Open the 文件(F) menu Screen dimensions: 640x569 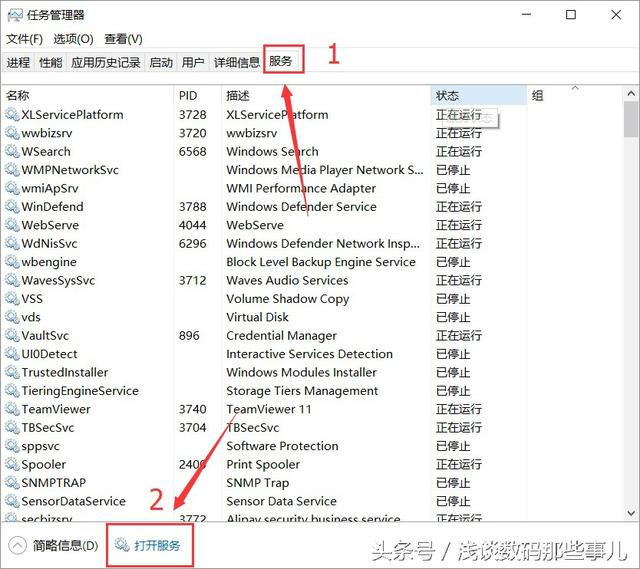click(24, 39)
